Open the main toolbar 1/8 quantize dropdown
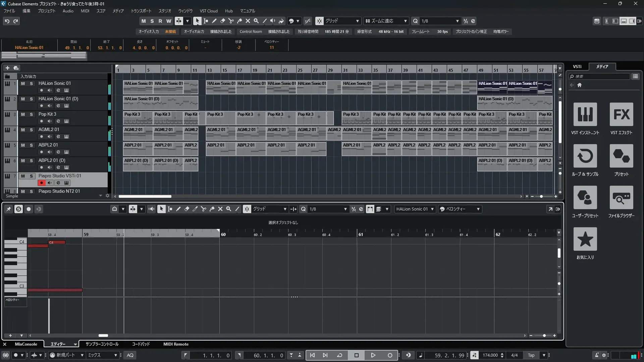Screen dimensions: 644x362 pos(457,21)
